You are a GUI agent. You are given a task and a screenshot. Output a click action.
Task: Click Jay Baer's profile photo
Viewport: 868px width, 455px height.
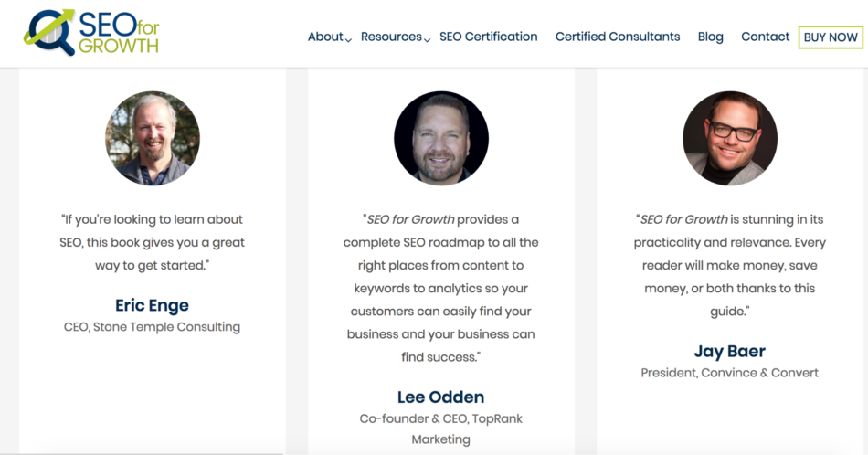(x=730, y=138)
